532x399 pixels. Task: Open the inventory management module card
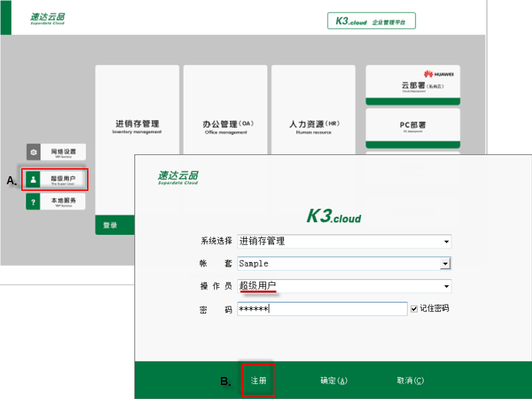coord(137,140)
